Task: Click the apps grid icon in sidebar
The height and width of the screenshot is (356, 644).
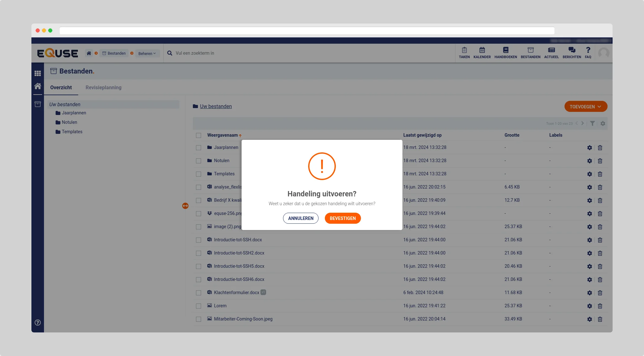Action: coord(38,73)
